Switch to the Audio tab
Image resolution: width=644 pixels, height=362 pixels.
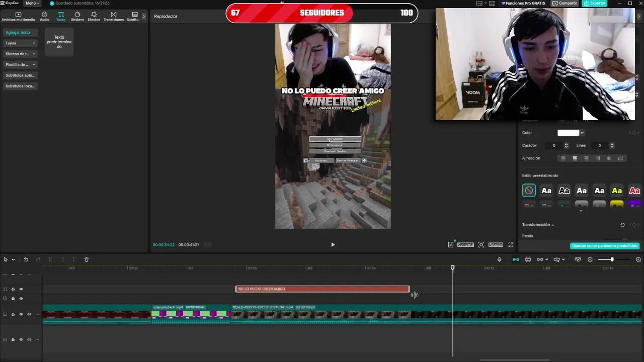point(44,17)
